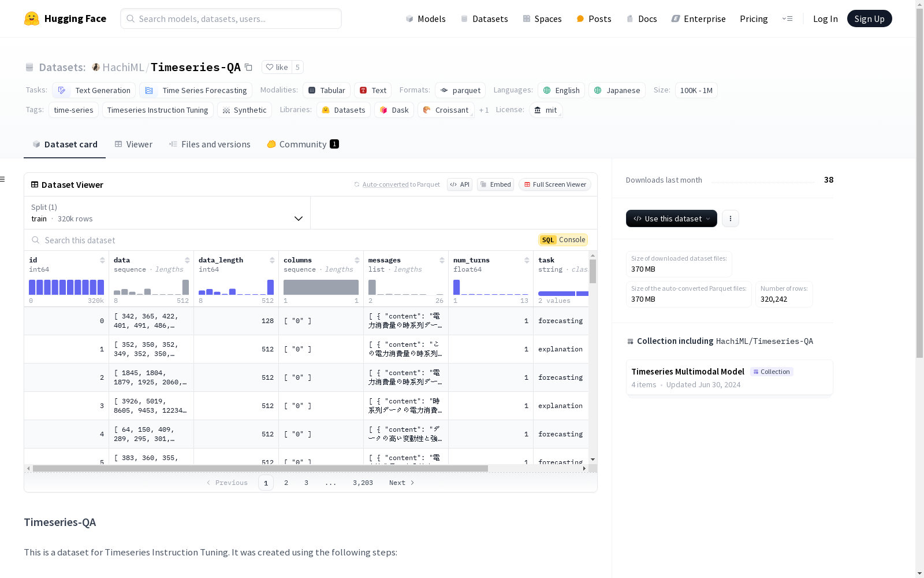Click the Synthetic tag
Image resolution: width=924 pixels, height=578 pixels.
point(244,110)
